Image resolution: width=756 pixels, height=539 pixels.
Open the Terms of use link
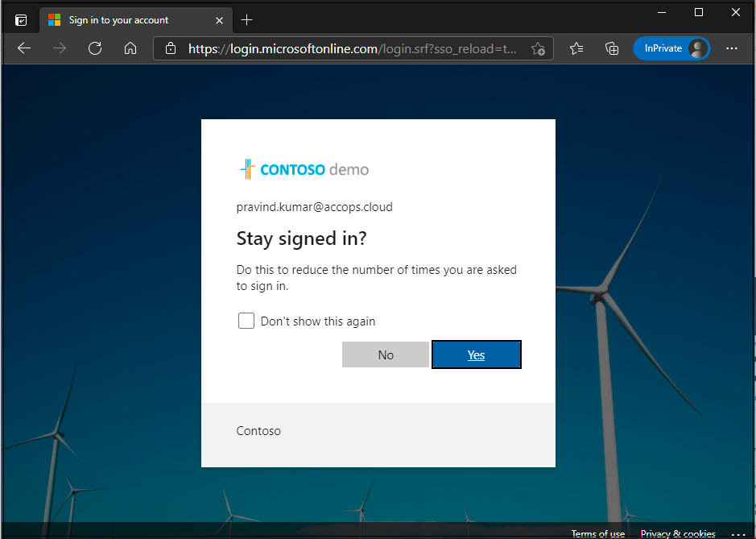pos(597,533)
